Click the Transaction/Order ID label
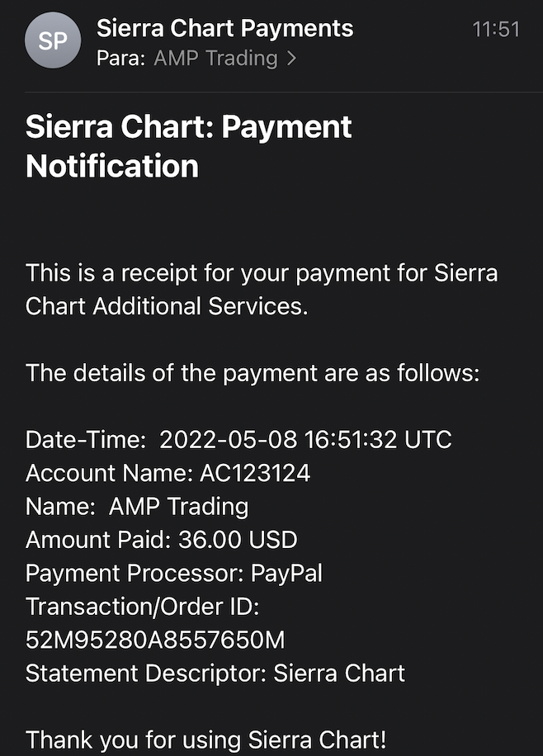The height and width of the screenshot is (756, 543). click(143, 607)
